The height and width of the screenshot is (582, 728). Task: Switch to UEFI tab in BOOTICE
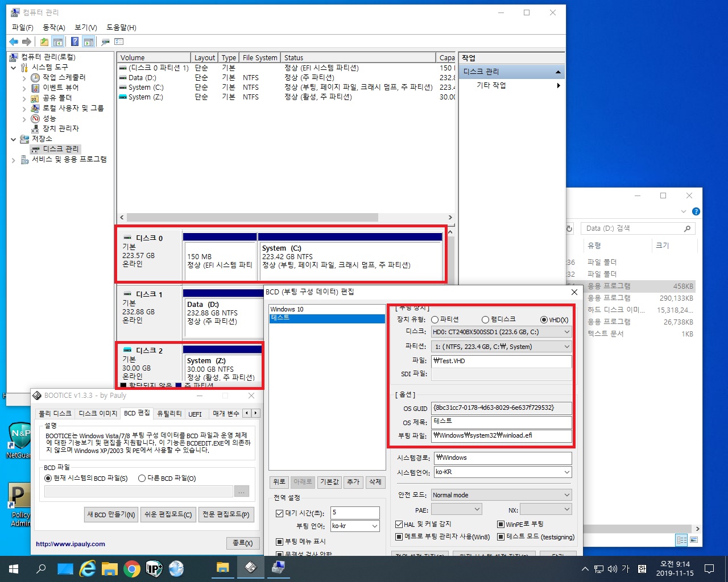coord(195,414)
